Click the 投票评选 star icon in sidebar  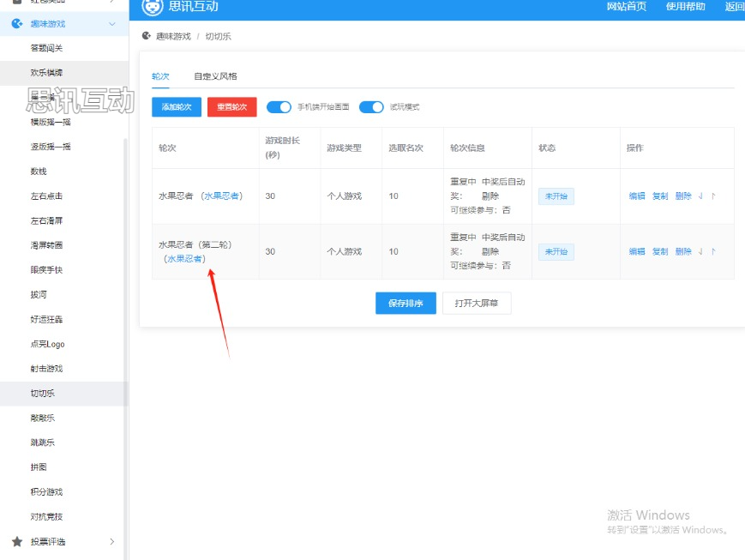tap(17, 541)
